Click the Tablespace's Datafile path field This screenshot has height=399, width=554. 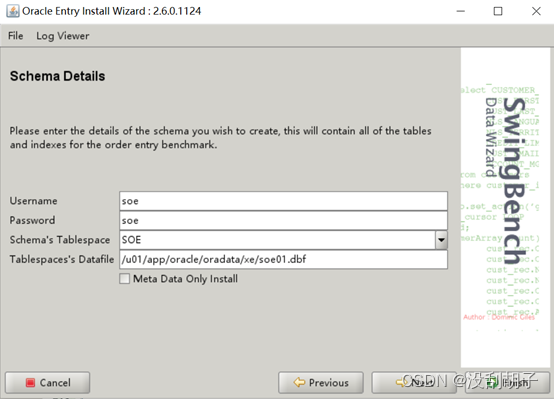pos(283,259)
